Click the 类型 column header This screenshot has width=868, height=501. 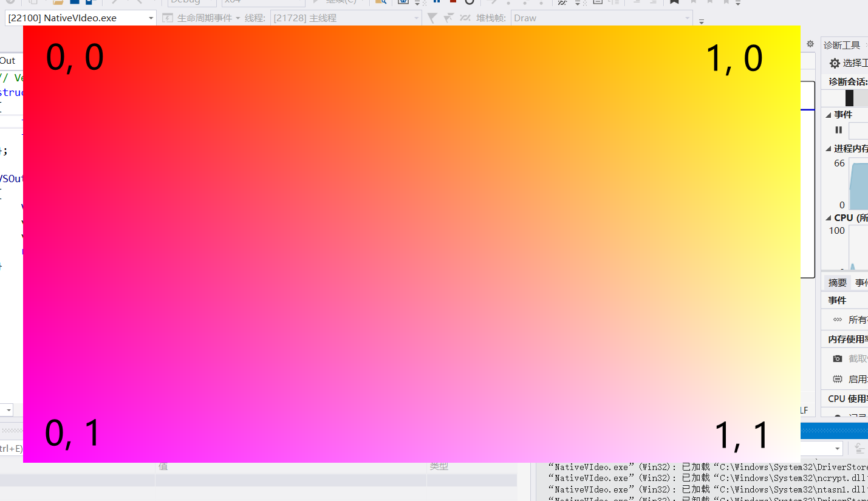tap(439, 466)
